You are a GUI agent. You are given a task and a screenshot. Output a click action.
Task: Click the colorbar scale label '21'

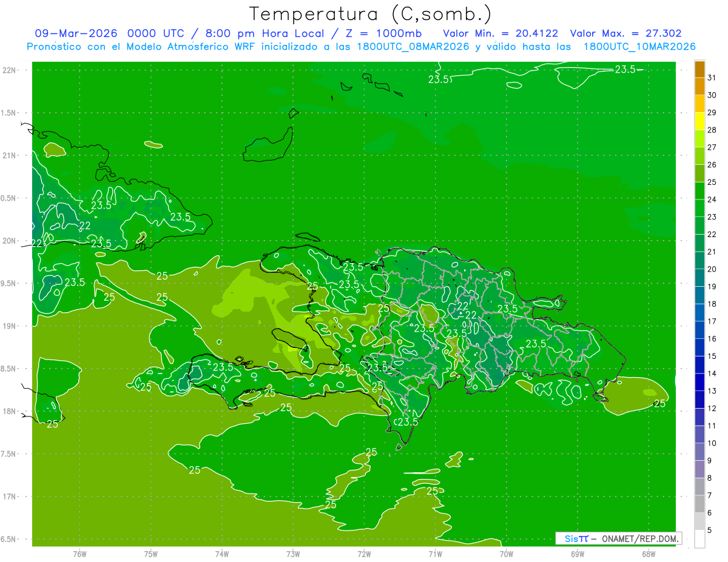(x=712, y=252)
